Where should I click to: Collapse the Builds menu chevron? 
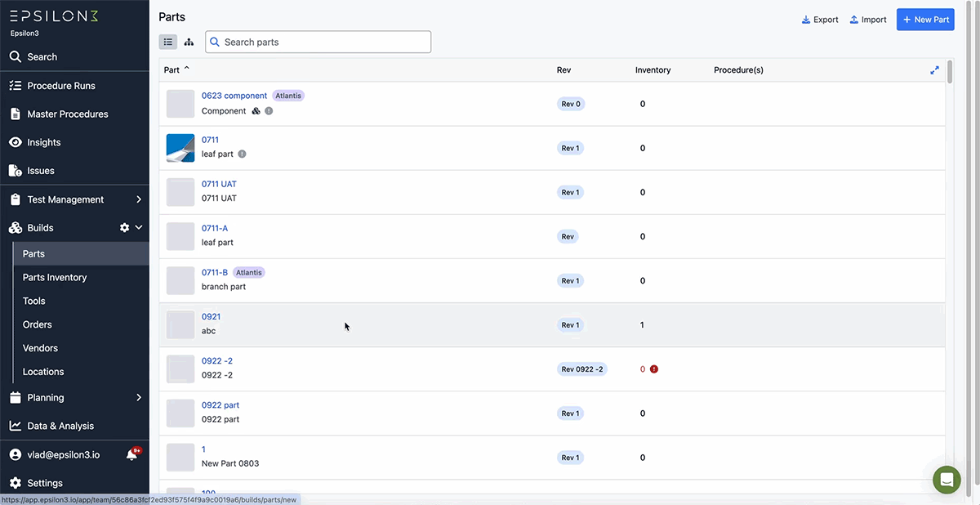(139, 228)
